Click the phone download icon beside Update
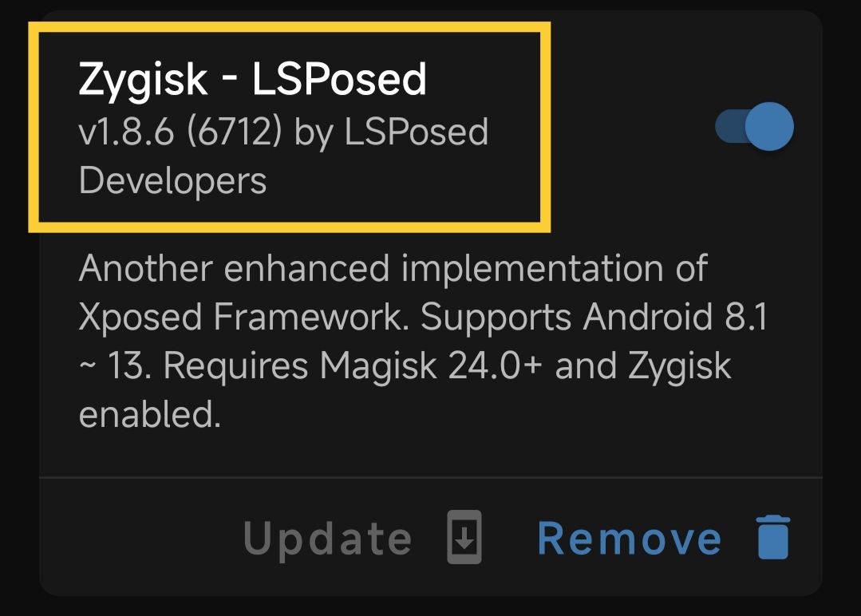 (464, 537)
